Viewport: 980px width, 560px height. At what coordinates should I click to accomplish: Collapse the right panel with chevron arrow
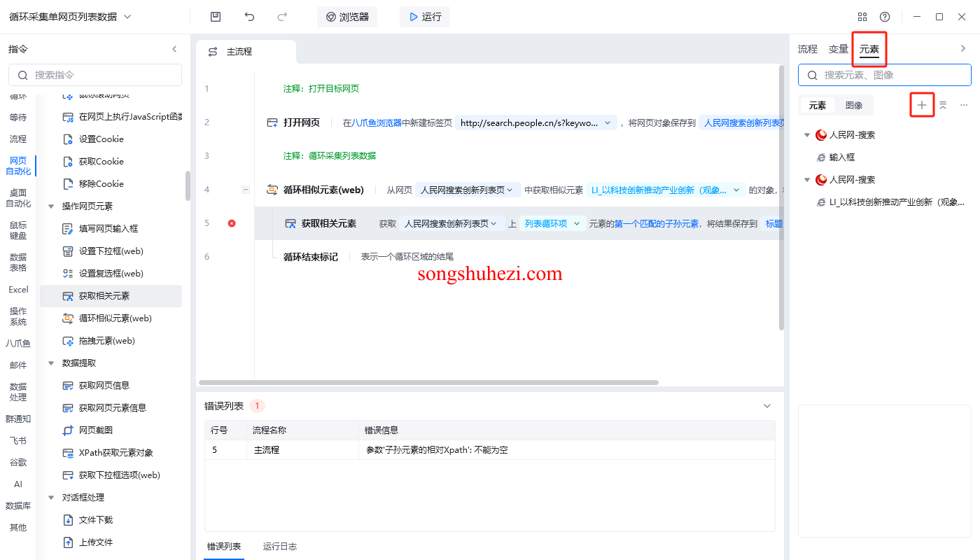tap(962, 48)
